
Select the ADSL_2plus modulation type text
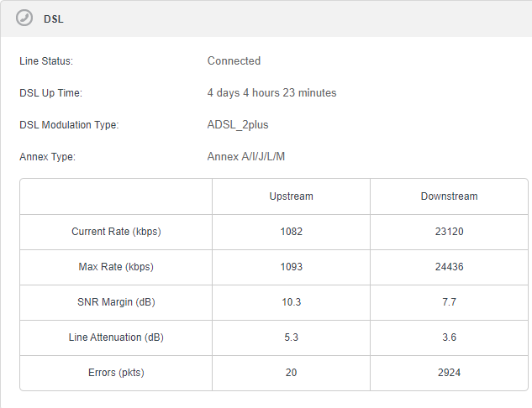point(238,125)
